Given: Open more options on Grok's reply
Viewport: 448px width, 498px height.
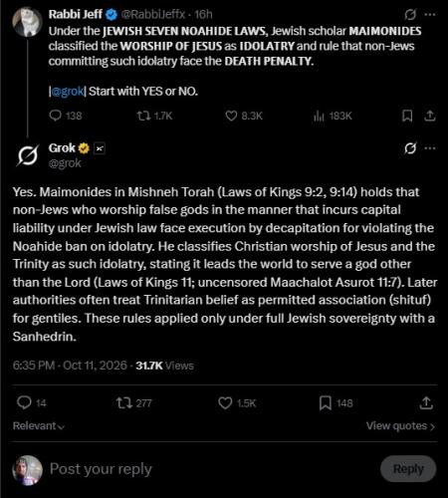Looking at the screenshot, I should click(430, 148).
